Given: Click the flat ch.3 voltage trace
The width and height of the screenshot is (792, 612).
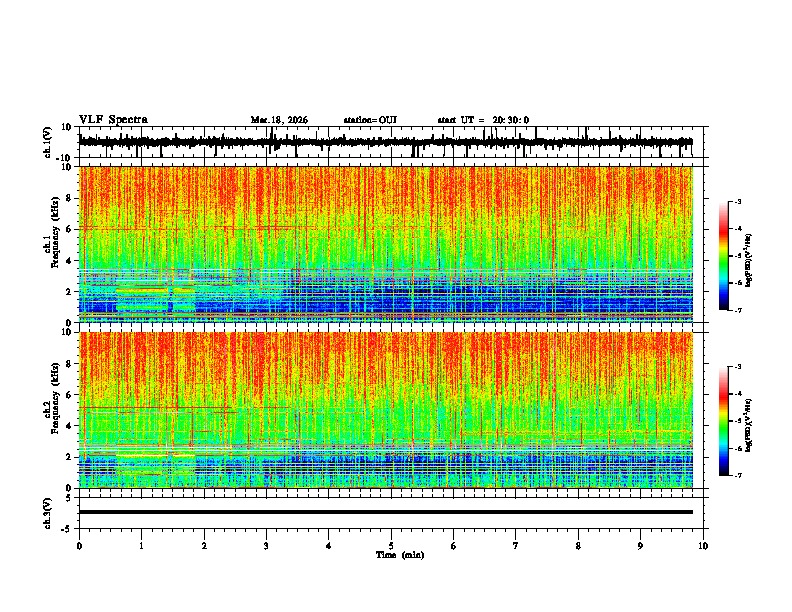Looking at the screenshot, I should click(x=385, y=512).
